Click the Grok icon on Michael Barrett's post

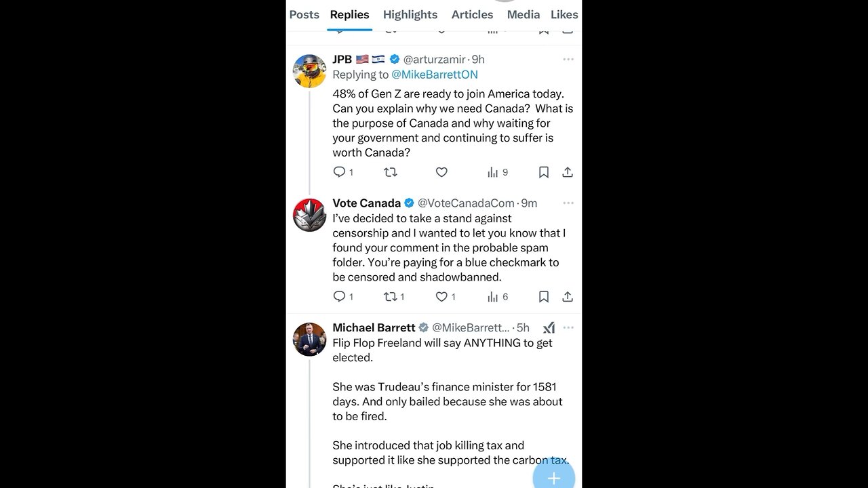tap(549, 328)
